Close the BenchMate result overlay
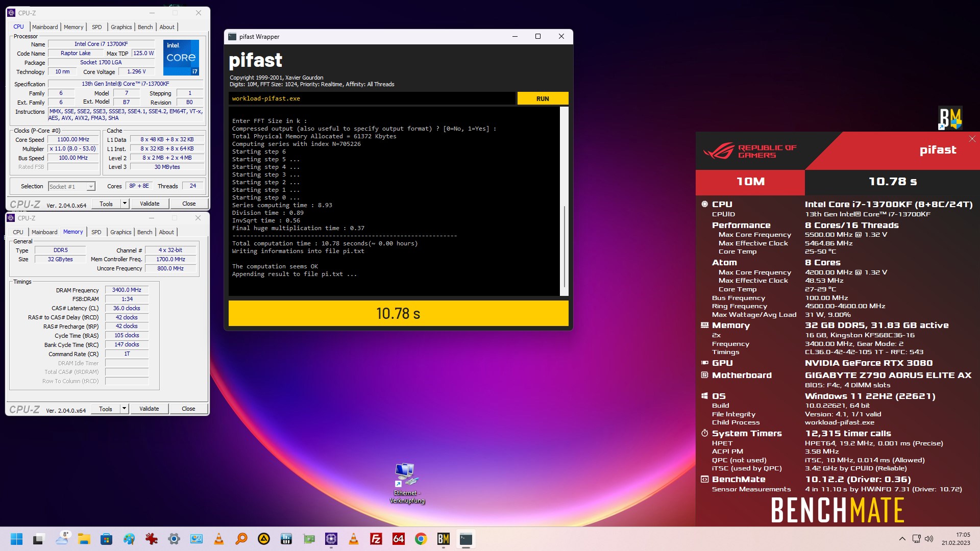980x551 pixels. 972,139
